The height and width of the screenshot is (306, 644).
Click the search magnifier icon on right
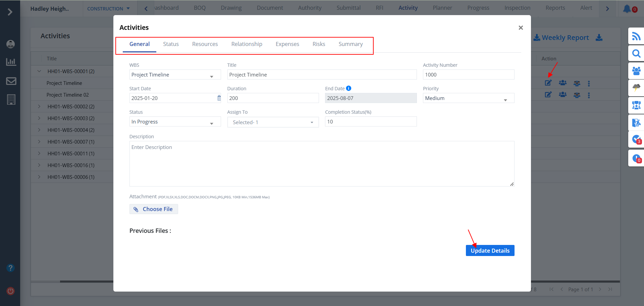click(636, 54)
